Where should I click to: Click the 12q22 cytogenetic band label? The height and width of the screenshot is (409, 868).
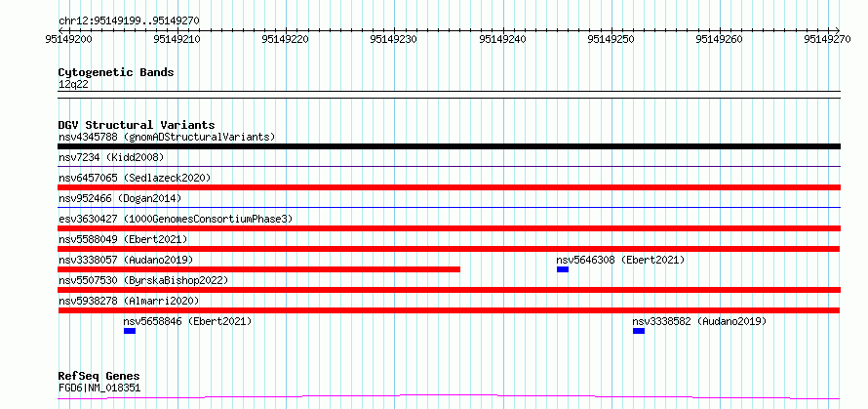[73, 84]
